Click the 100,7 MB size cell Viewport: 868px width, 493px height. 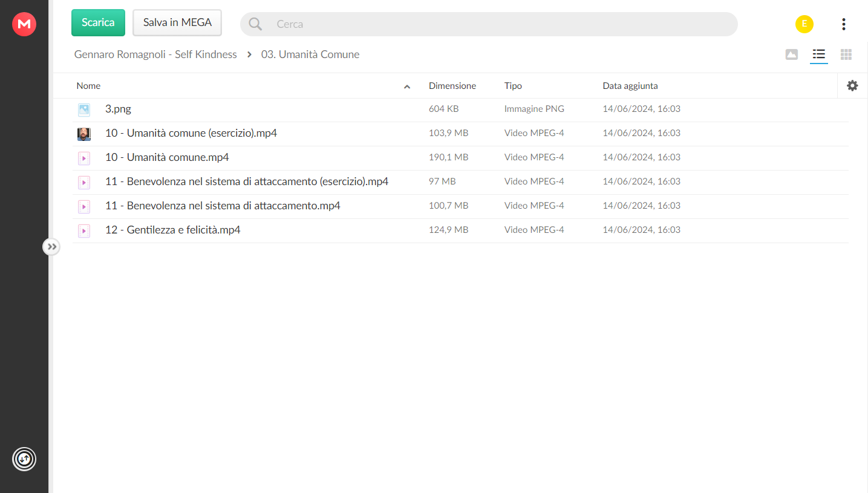click(448, 206)
